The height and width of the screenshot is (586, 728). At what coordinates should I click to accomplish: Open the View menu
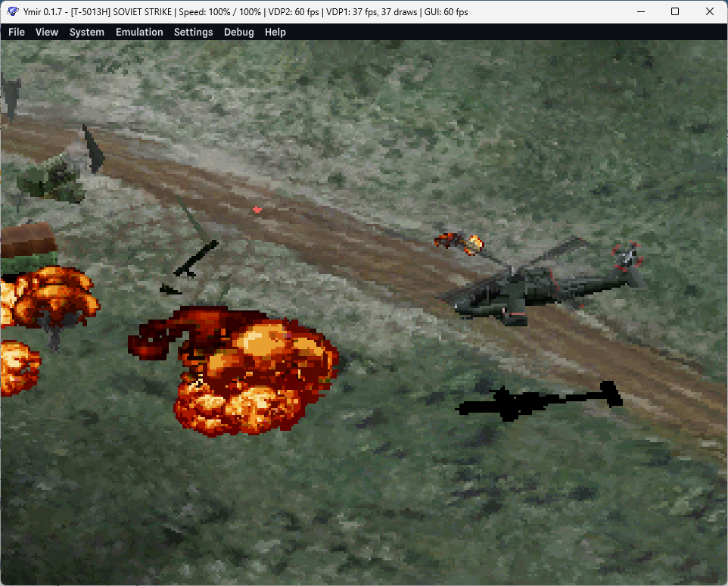point(47,32)
